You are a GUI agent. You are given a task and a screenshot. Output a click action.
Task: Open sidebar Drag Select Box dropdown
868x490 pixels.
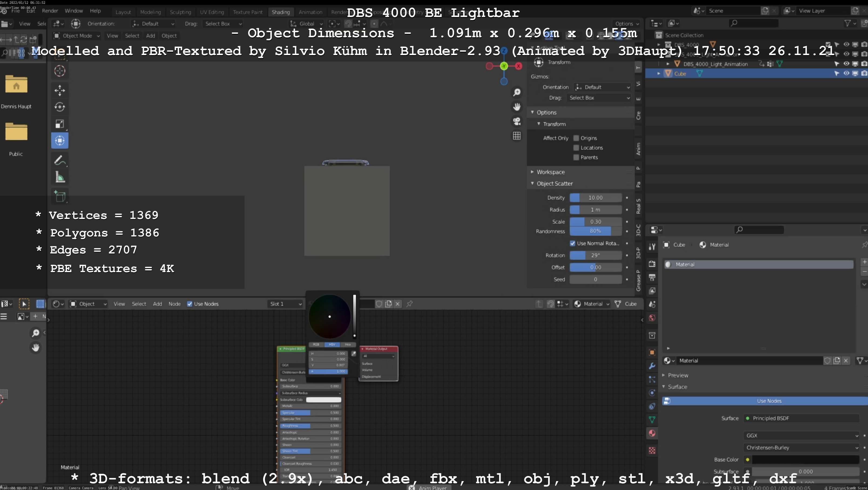(x=599, y=98)
